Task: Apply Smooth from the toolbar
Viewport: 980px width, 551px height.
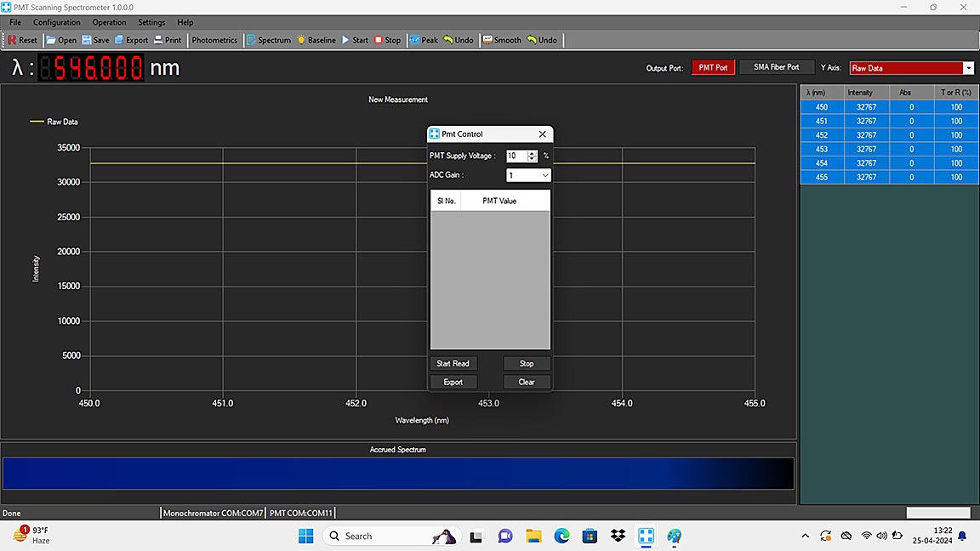Action: coord(487,40)
